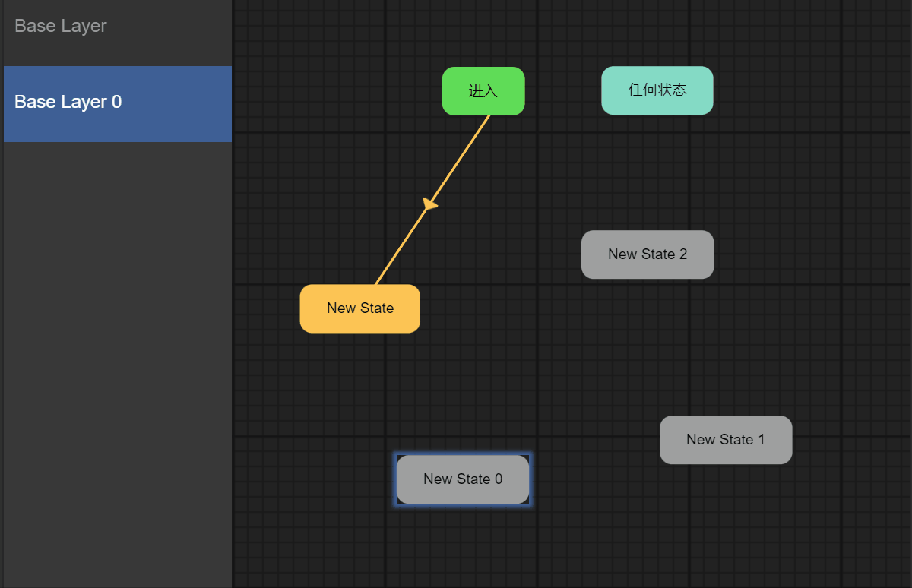Click the highlighted New State 0 node

click(463, 479)
